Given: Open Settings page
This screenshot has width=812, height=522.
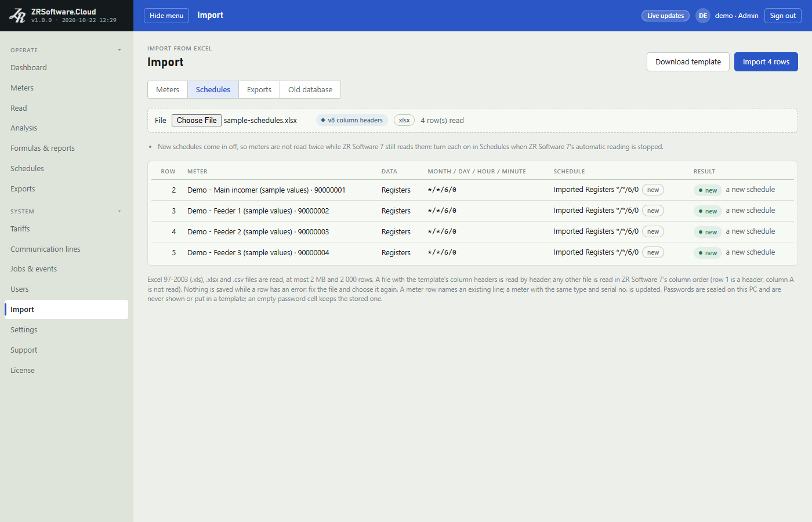Looking at the screenshot, I should point(66,329).
